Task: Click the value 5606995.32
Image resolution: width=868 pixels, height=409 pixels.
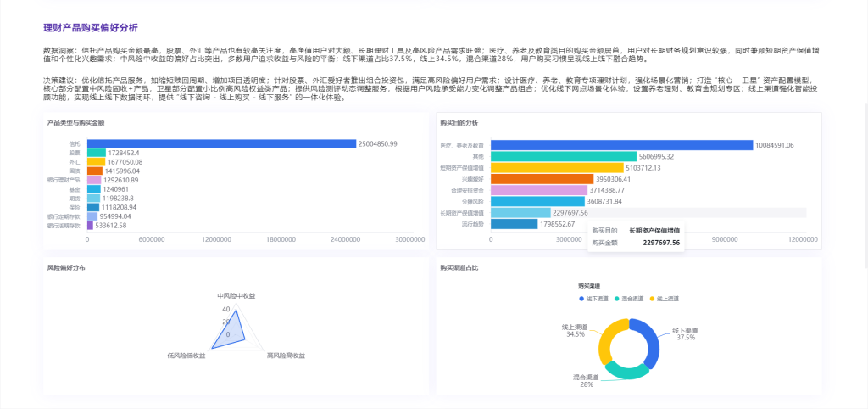Action: pyautogui.click(x=656, y=157)
